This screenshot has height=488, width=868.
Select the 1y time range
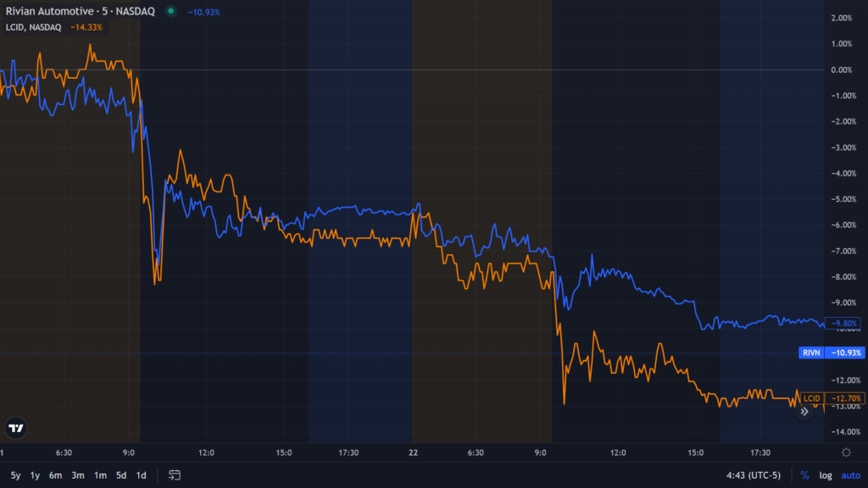[x=35, y=475]
